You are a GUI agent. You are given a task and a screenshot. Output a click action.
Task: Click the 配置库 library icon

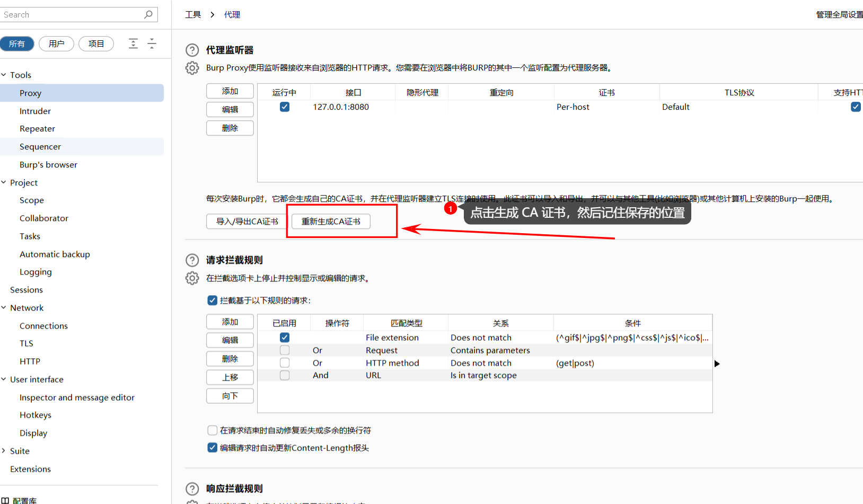click(5, 500)
